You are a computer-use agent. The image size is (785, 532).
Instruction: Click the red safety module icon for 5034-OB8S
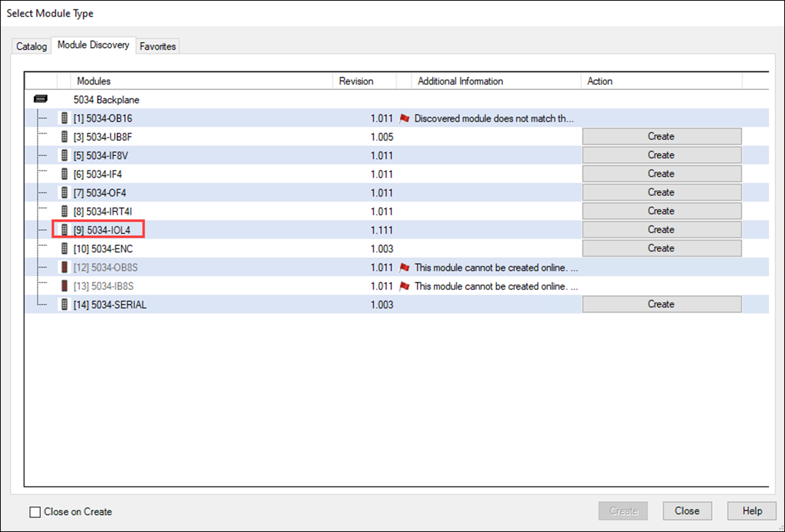point(65,267)
